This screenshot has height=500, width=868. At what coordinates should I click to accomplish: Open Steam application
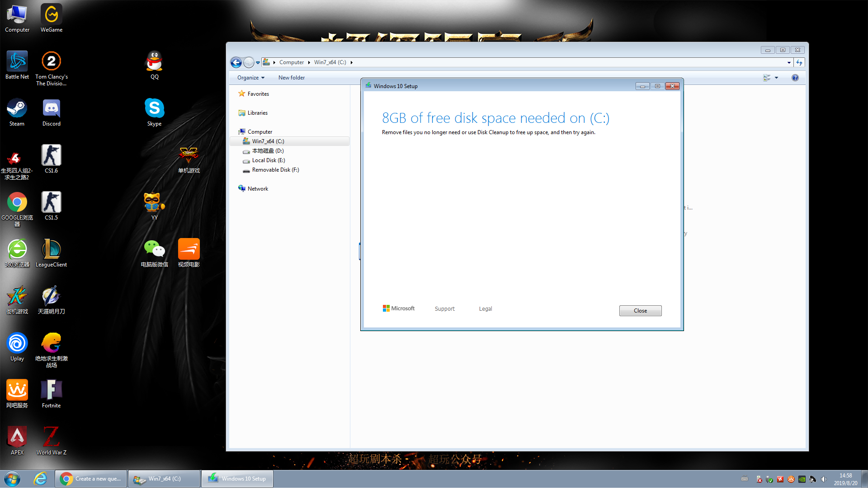pyautogui.click(x=17, y=108)
